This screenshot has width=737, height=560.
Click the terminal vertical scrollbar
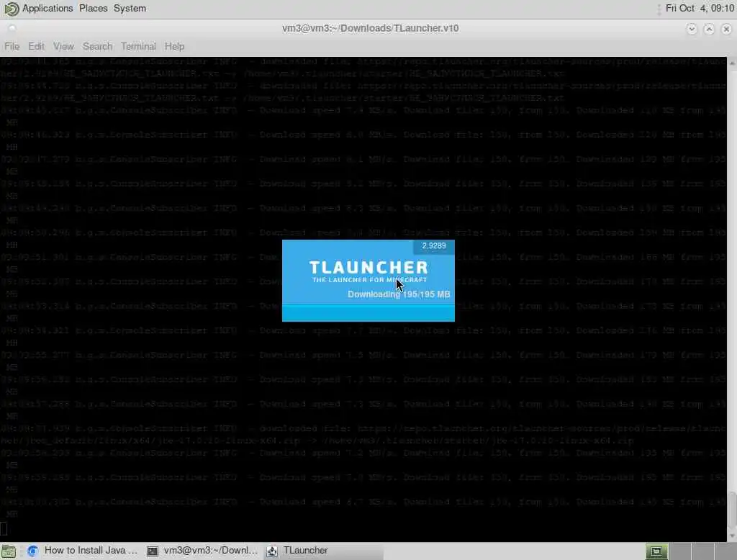[732, 512]
